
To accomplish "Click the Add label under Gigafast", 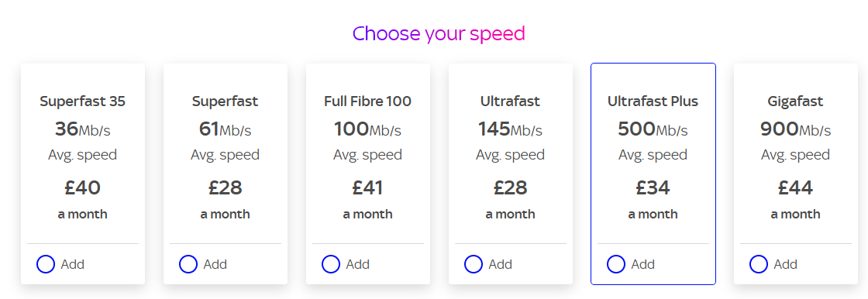I will click(786, 264).
